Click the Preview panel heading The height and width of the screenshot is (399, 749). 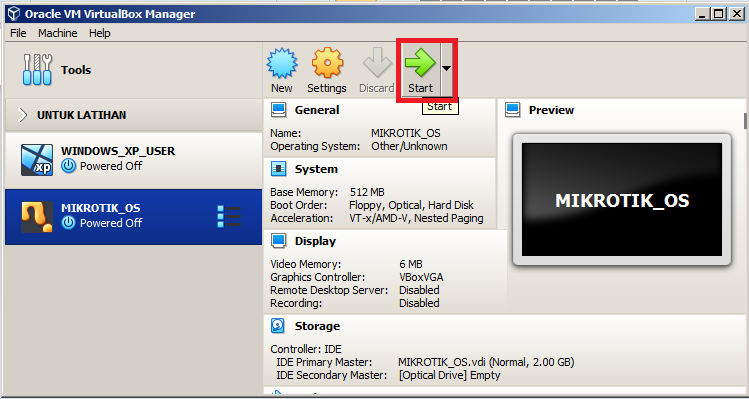point(551,110)
